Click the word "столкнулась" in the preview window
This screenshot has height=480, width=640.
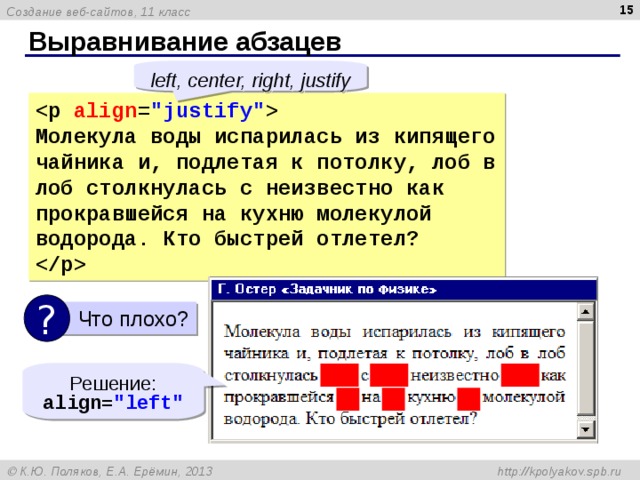[x=271, y=376]
